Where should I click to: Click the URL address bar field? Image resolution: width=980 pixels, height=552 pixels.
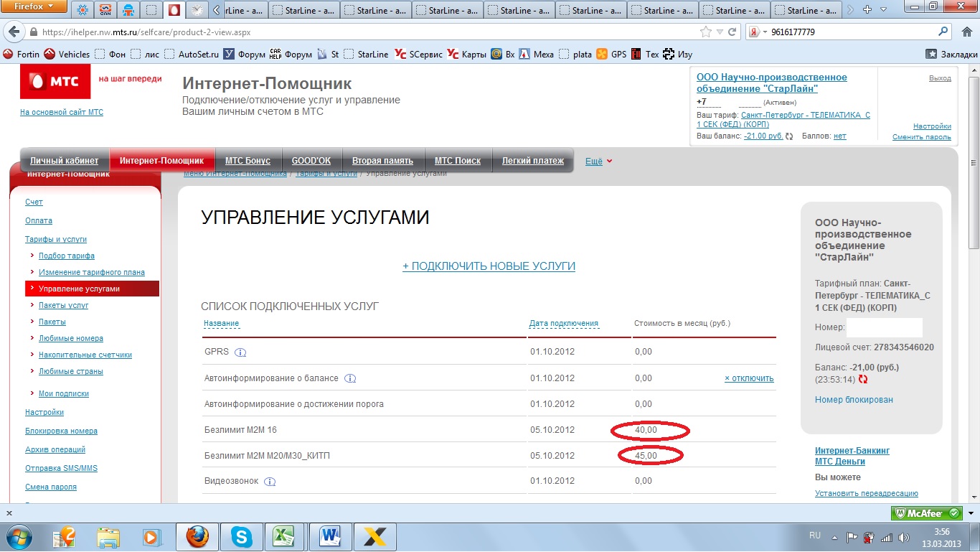[x=359, y=32]
